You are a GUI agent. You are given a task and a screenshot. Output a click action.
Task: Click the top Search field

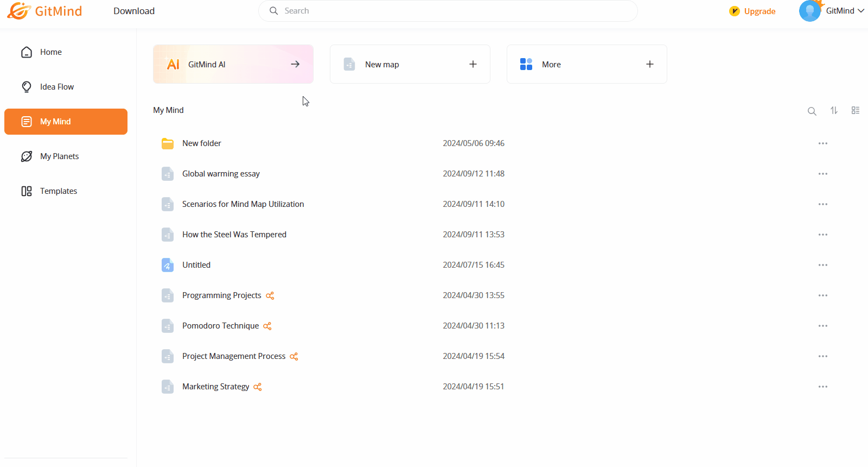(x=448, y=11)
